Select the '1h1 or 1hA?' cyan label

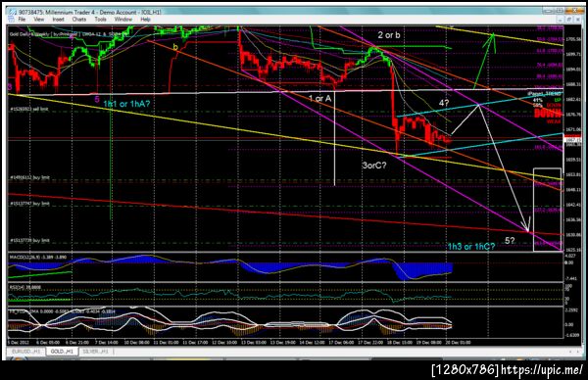126,104
